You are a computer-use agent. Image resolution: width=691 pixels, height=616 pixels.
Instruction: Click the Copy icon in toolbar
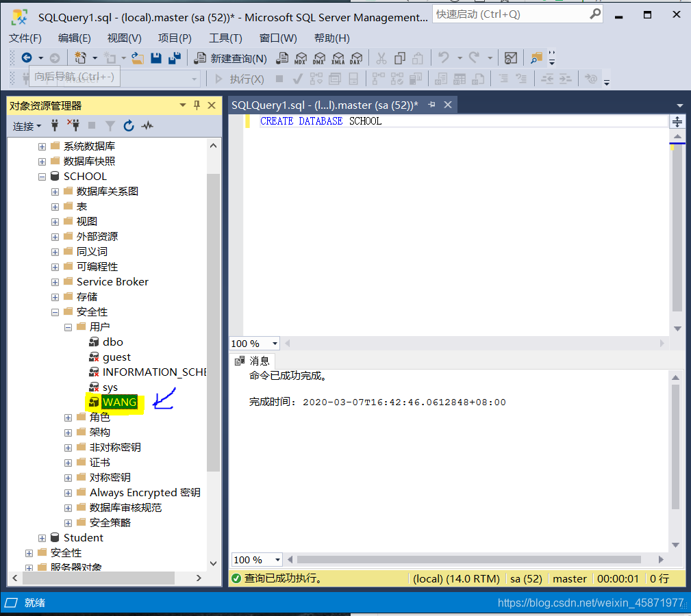tap(400, 58)
